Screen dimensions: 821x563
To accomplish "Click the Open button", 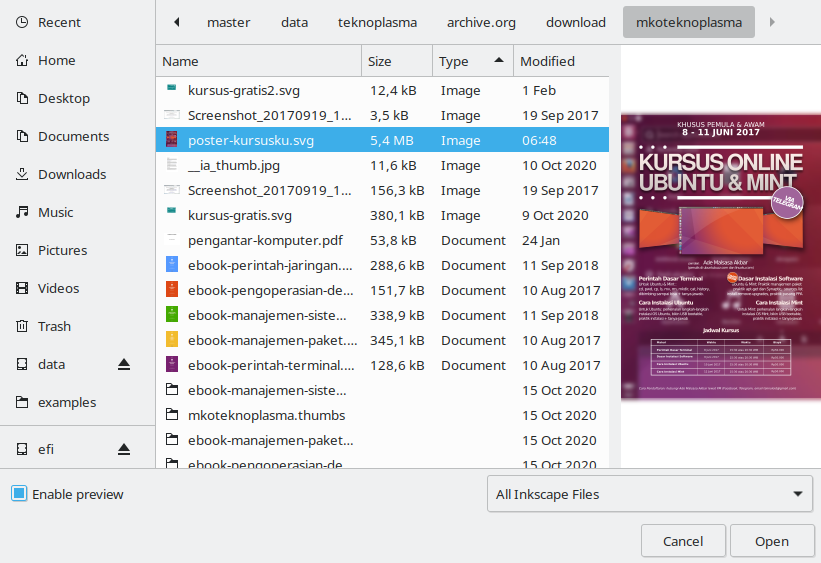I will point(772,541).
